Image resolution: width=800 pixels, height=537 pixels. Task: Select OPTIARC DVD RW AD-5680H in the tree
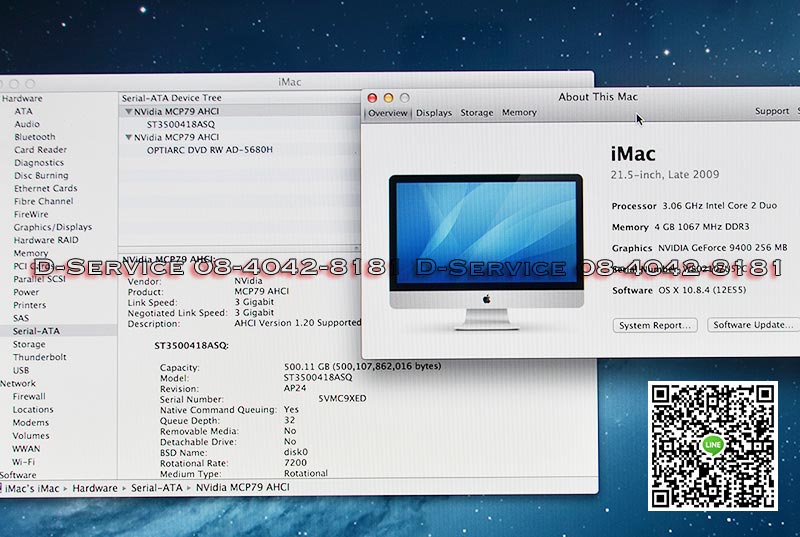(210, 150)
